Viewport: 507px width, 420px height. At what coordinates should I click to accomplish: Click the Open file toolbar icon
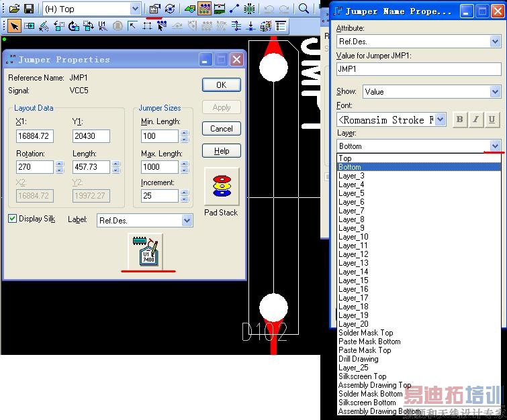coord(14,9)
